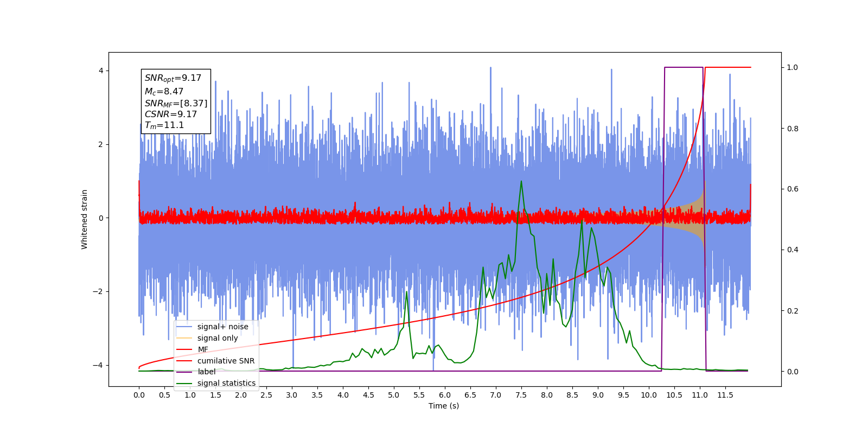Click the 9.0 tick on the time axis
Image resolution: width=868 pixels, height=434 pixels.
tap(598, 395)
